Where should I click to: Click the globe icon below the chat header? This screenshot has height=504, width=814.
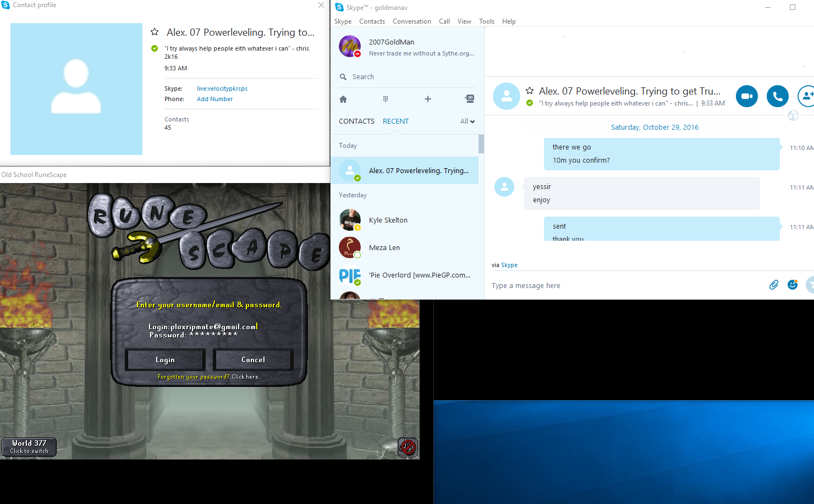(793, 115)
